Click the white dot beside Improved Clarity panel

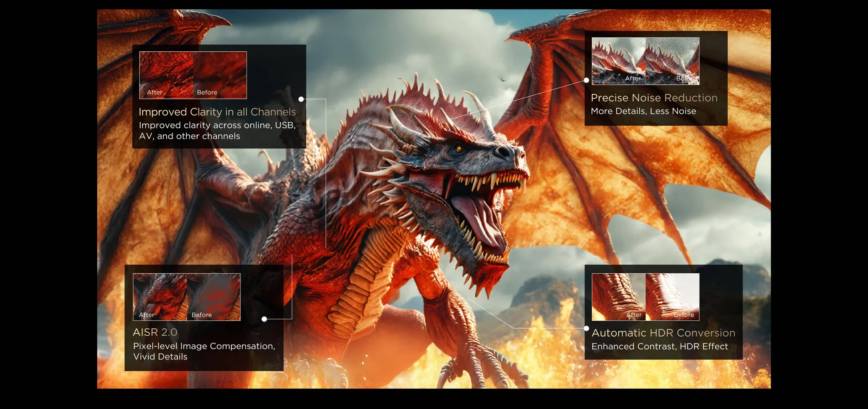pyautogui.click(x=301, y=99)
